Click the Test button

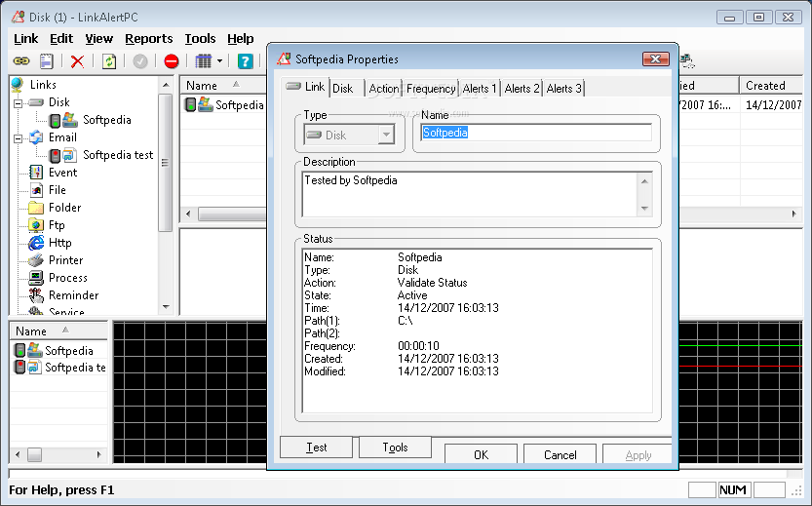pyautogui.click(x=316, y=447)
